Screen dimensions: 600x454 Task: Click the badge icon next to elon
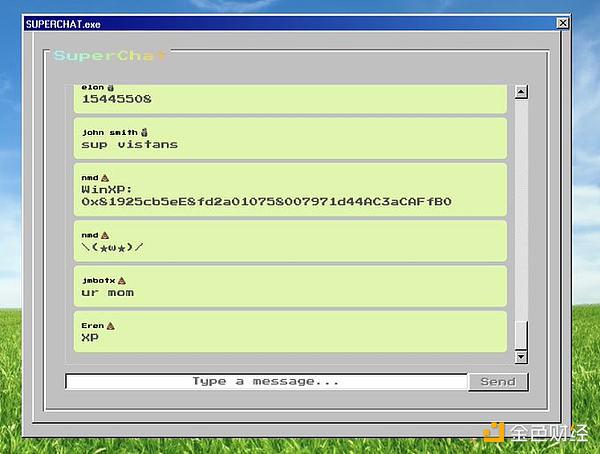point(109,88)
